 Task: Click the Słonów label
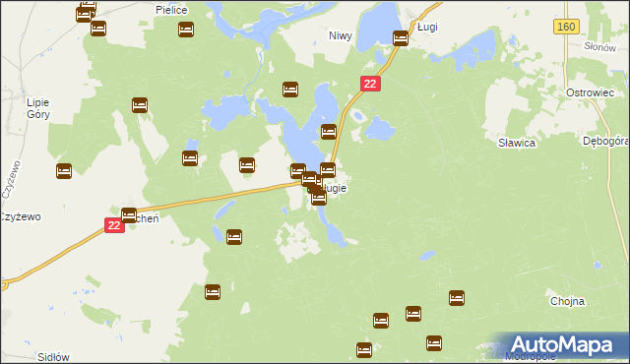pyautogui.click(x=599, y=47)
